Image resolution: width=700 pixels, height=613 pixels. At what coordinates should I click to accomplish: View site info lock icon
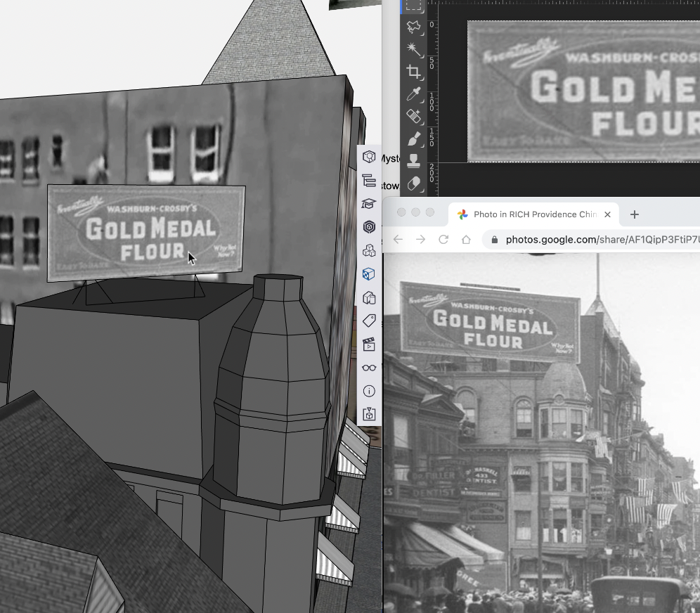tap(495, 240)
